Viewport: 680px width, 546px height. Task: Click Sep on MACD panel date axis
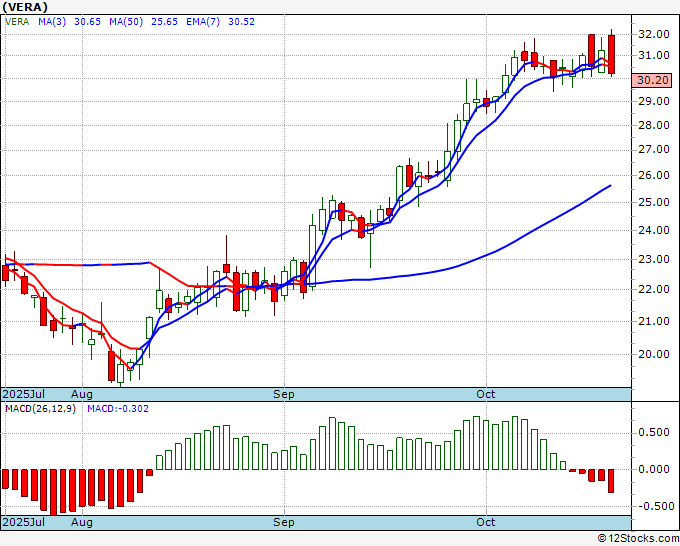click(284, 522)
